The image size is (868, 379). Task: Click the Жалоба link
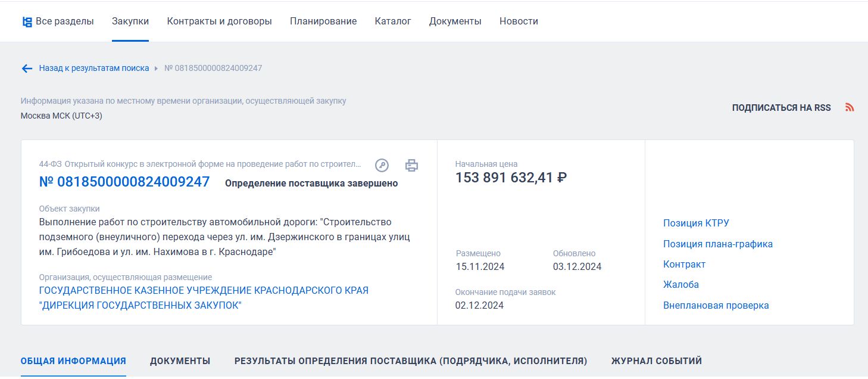tap(681, 285)
